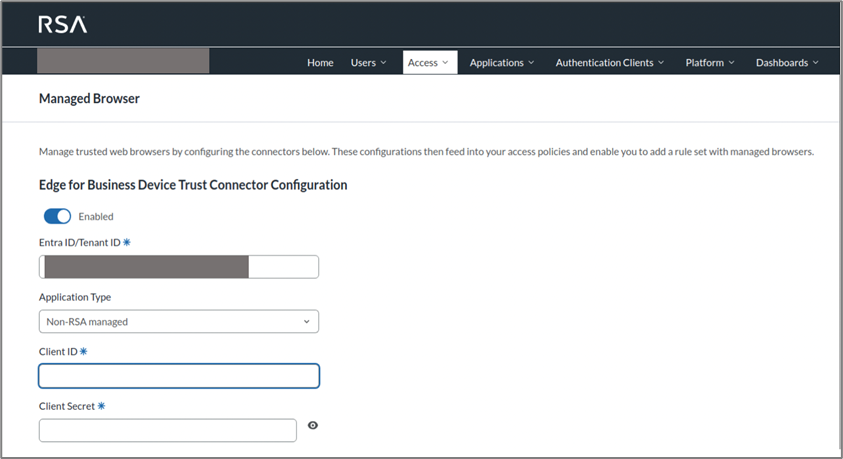Click the required asterisk beside Client Secret
843x459 pixels.
pos(101,405)
